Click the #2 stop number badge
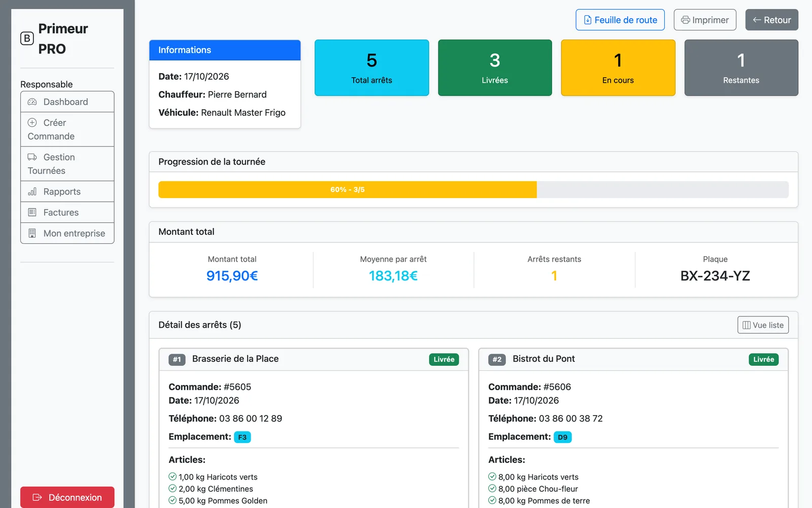This screenshot has height=508, width=812. point(497,359)
